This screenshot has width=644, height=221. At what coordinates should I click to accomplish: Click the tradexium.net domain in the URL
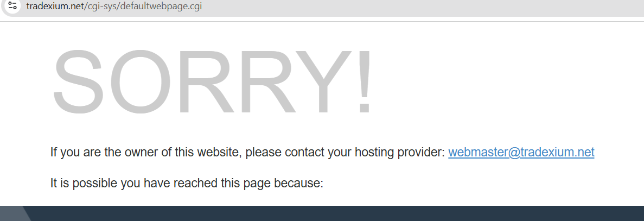55,6
